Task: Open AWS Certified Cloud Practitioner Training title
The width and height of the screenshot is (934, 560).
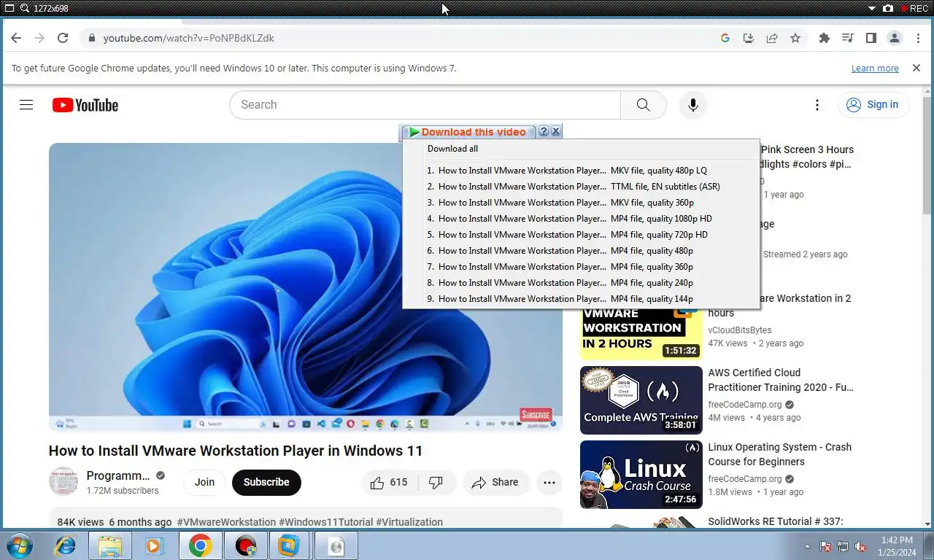Action: coord(781,380)
